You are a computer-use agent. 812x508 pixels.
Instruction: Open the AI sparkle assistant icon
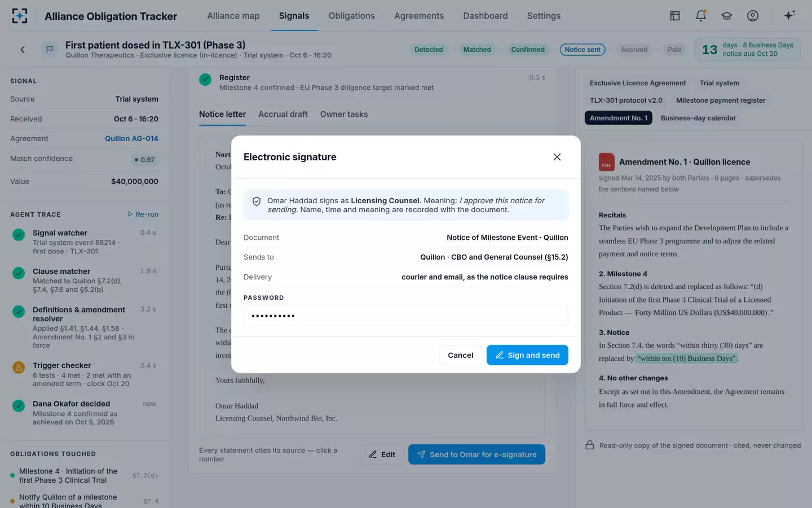pyautogui.click(x=789, y=15)
